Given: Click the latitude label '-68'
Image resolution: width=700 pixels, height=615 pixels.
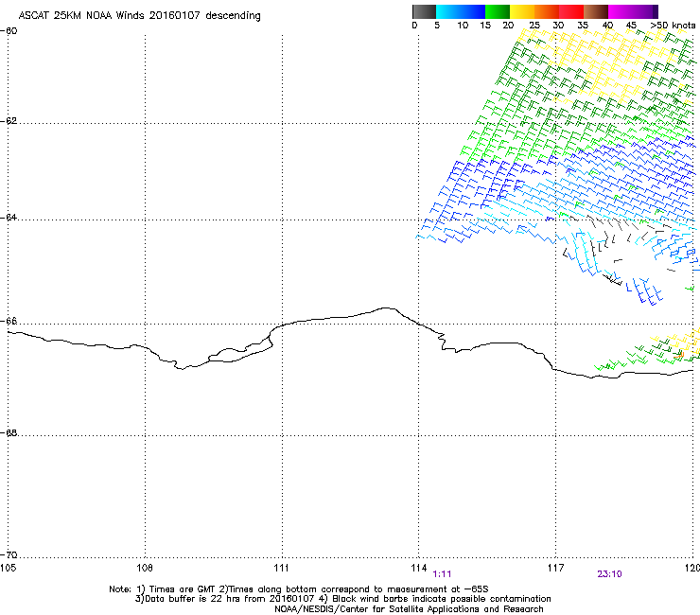Looking at the screenshot, I should coord(9,432).
